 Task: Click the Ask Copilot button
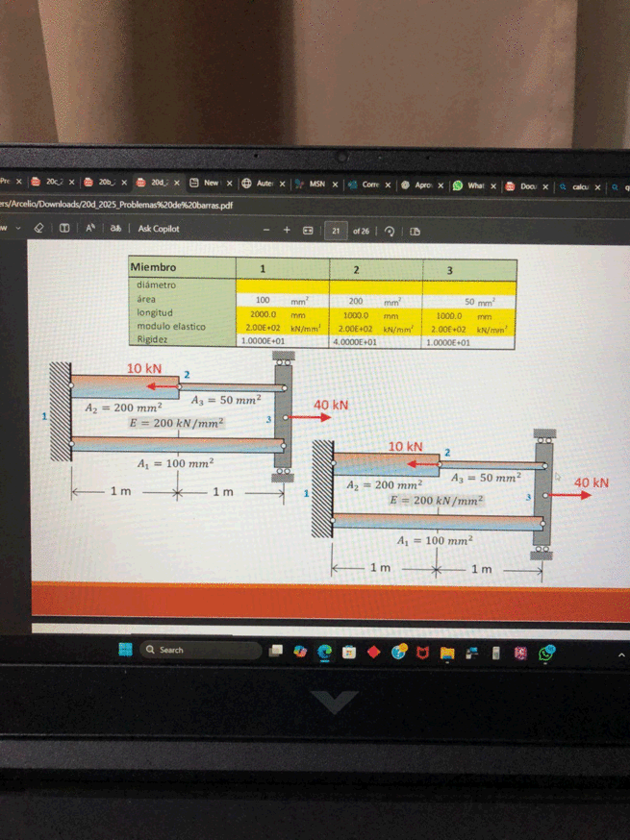158,228
